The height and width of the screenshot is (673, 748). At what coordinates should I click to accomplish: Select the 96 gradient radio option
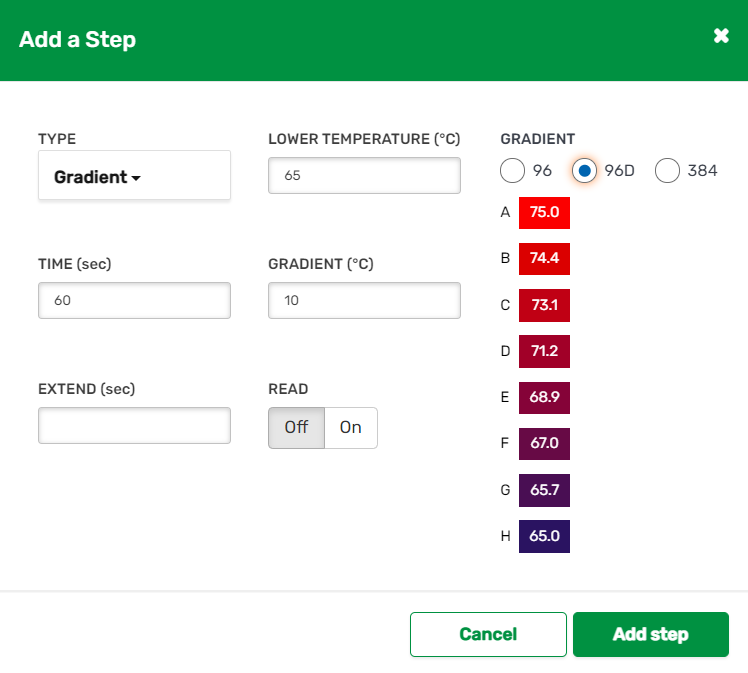513,170
